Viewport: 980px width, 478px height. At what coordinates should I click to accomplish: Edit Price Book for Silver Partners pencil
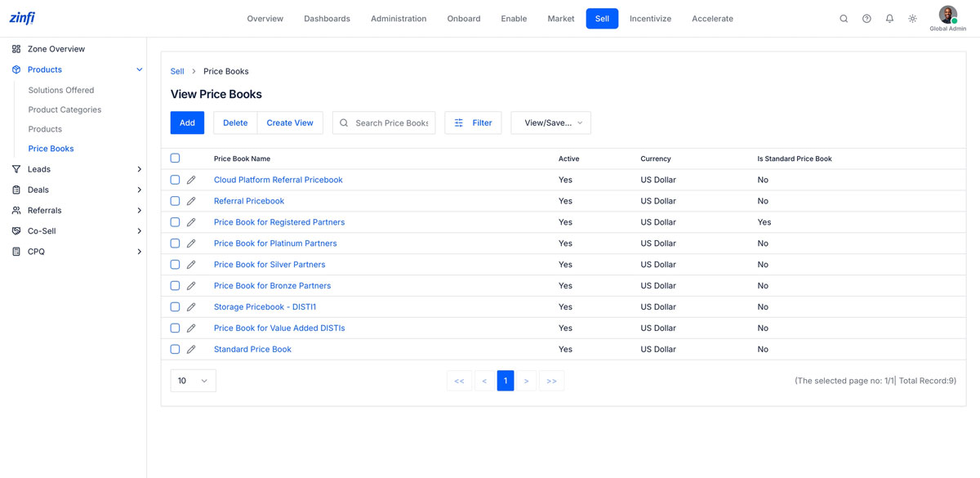pyautogui.click(x=191, y=265)
